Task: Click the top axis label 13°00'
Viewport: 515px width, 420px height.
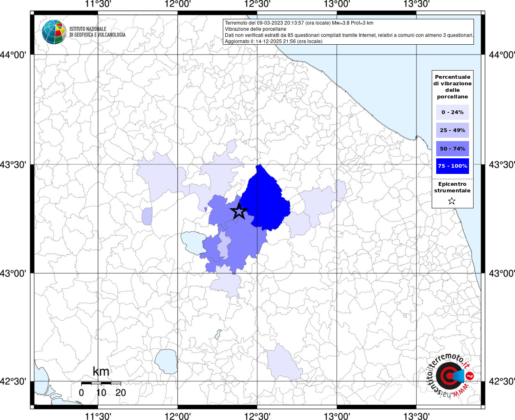Action: tap(337, 5)
